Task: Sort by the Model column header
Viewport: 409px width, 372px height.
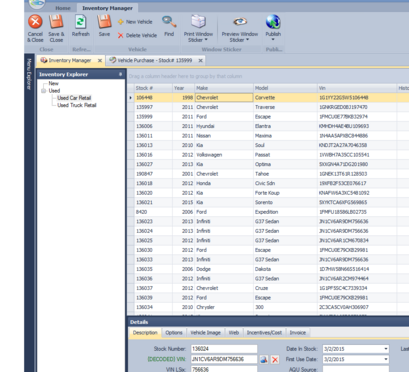Action: pos(285,88)
